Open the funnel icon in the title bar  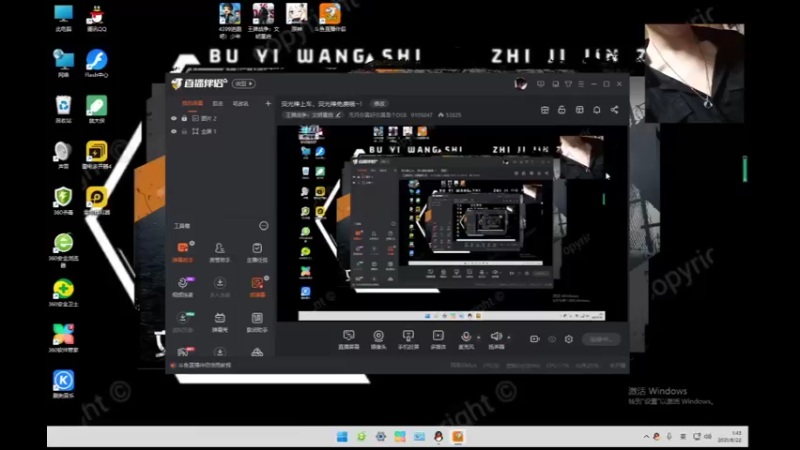click(568, 84)
